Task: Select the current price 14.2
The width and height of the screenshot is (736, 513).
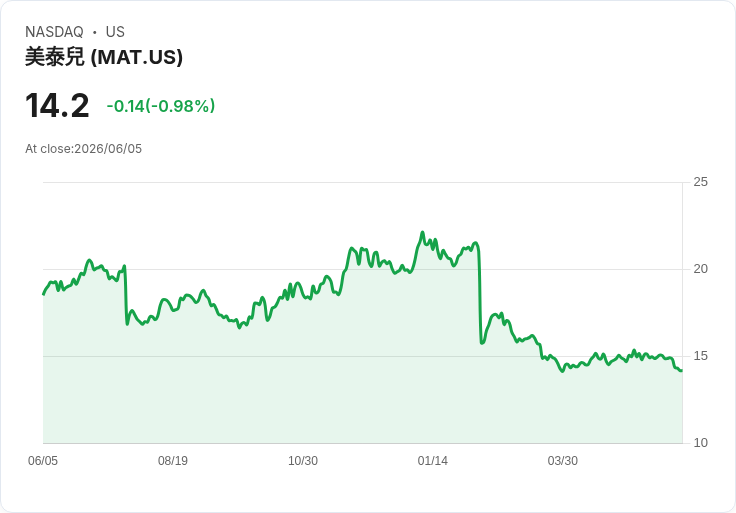Action: 57,106
